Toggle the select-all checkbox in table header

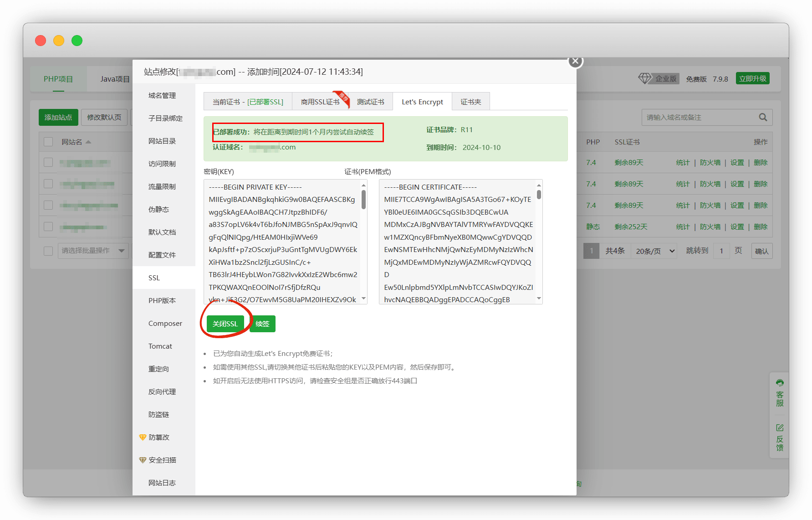[48, 142]
